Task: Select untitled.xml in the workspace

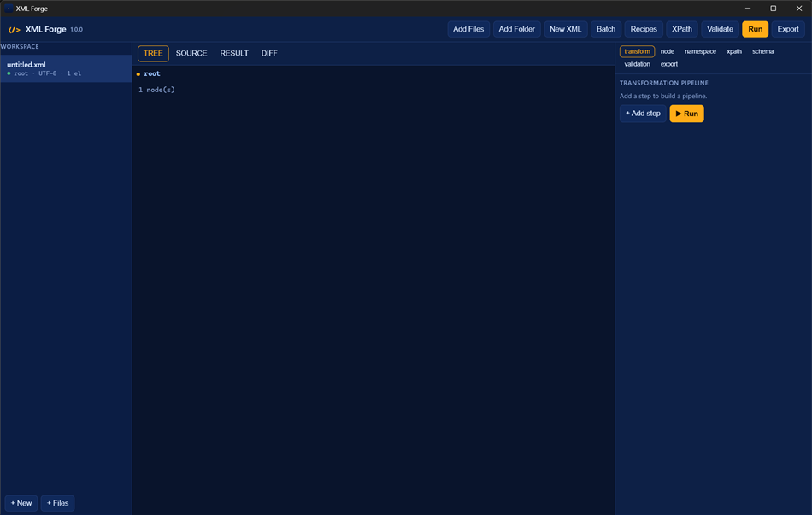Action: point(66,68)
